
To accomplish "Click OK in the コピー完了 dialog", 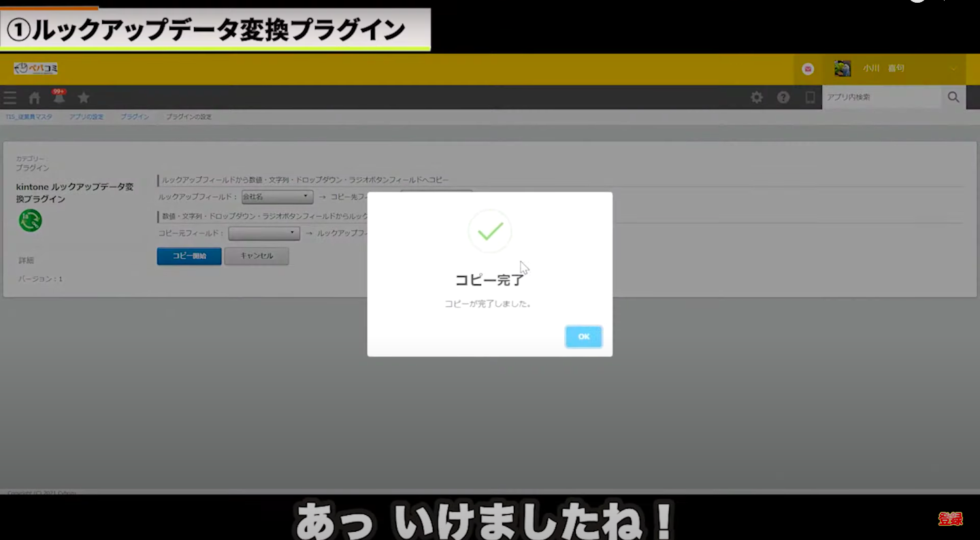I will (583, 337).
